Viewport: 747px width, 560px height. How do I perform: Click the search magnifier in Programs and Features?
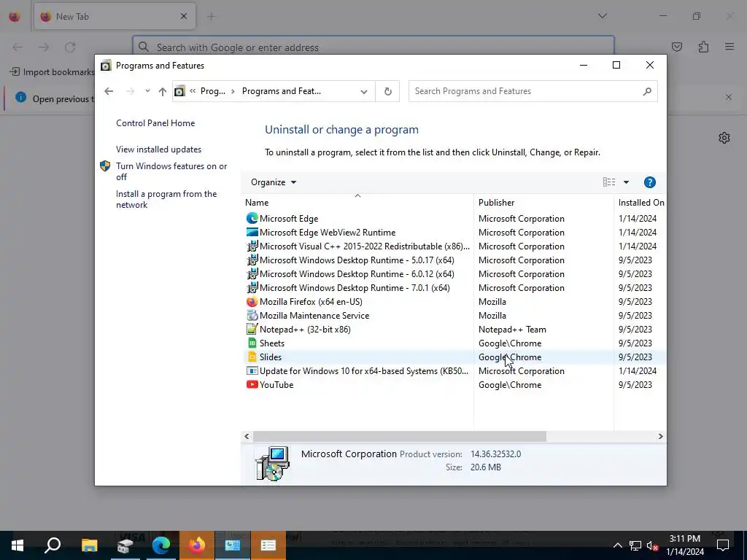tap(646, 91)
